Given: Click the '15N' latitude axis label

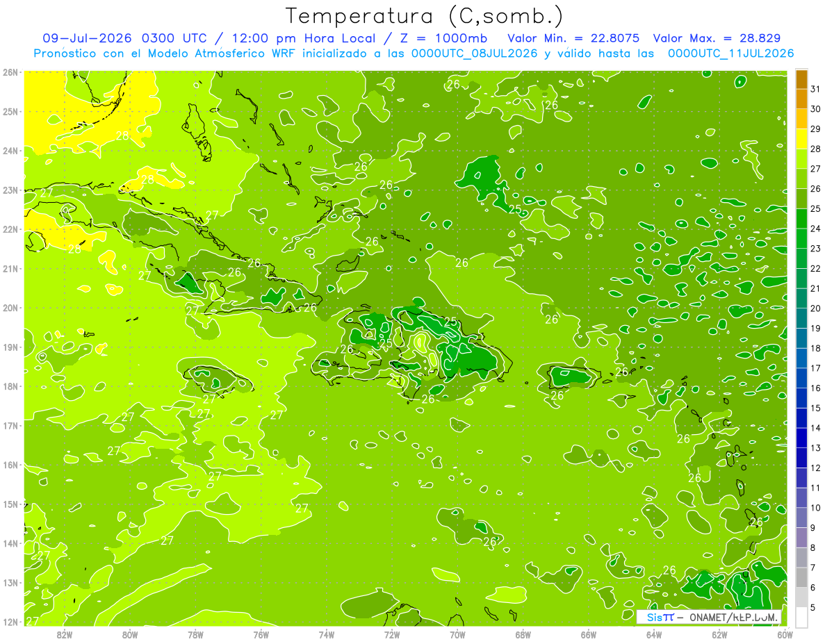Looking at the screenshot, I should [10, 504].
